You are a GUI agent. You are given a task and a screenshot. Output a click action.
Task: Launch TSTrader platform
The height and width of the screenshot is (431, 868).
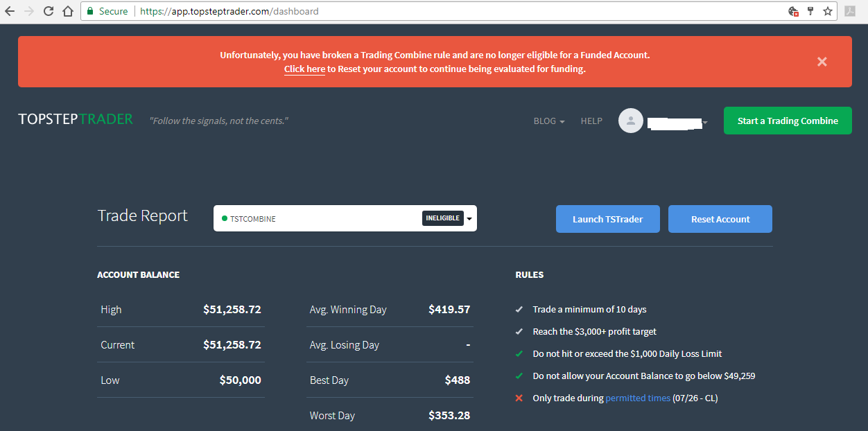607,219
